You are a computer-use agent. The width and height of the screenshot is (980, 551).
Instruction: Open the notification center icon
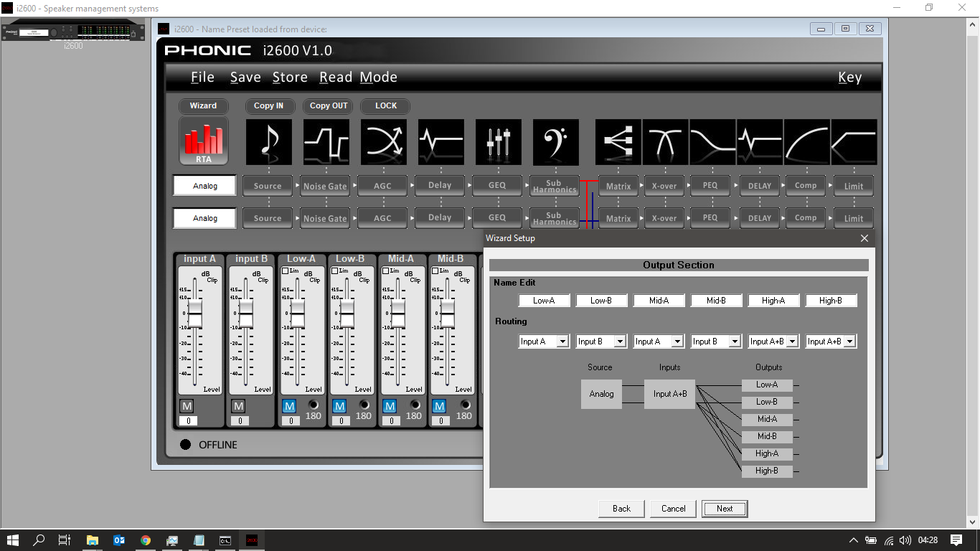[x=956, y=540]
